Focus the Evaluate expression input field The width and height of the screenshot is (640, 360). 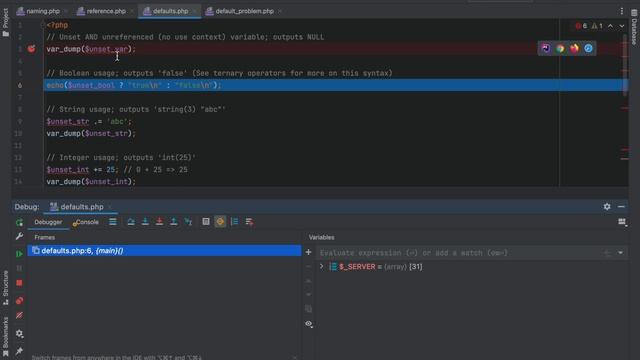(460, 253)
